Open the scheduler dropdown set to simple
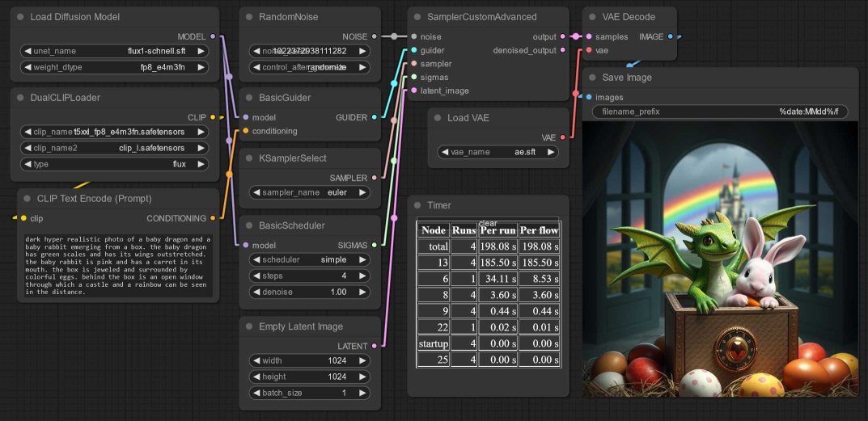This screenshot has height=421, width=868. click(x=311, y=259)
